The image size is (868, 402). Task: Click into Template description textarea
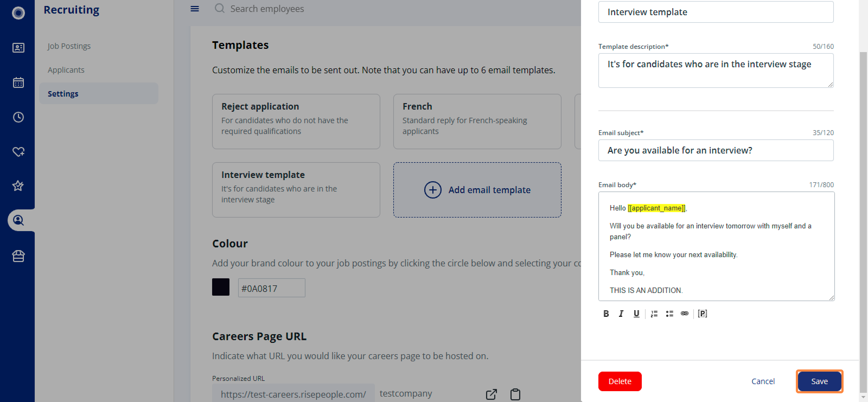[x=716, y=71]
